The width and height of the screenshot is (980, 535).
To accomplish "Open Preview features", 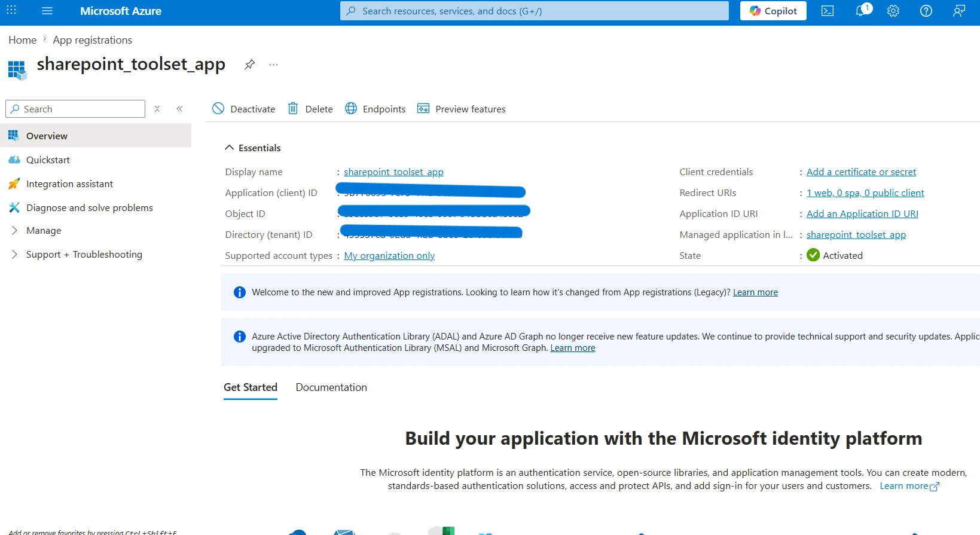I will point(462,109).
